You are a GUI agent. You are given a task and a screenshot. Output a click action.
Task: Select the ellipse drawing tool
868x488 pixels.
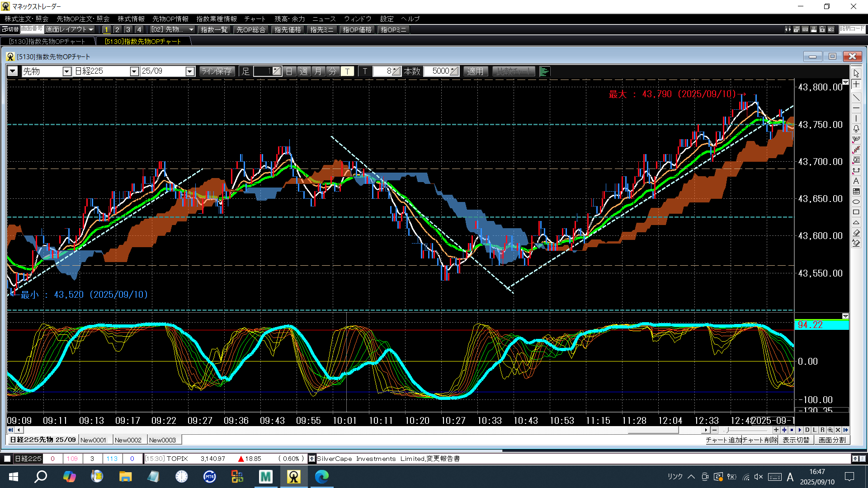pos(856,202)
